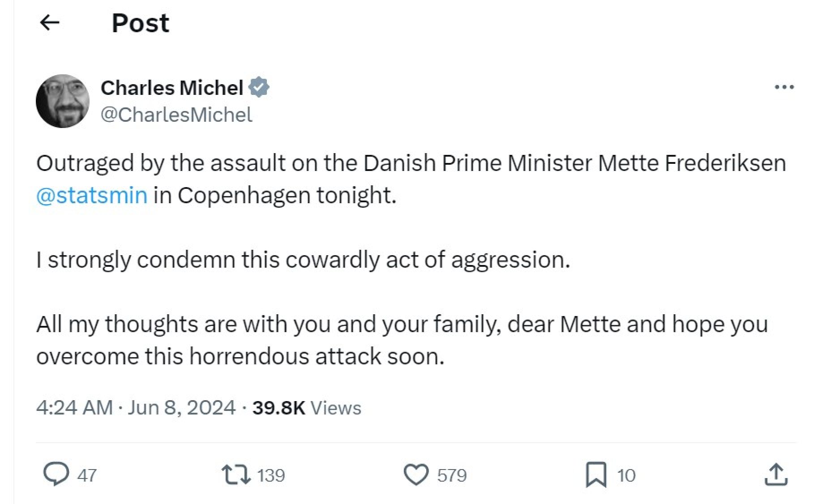Repost this post using the arrows icon
The width and height of the screenshot is (814, 504).
click(x=236, y=475)
